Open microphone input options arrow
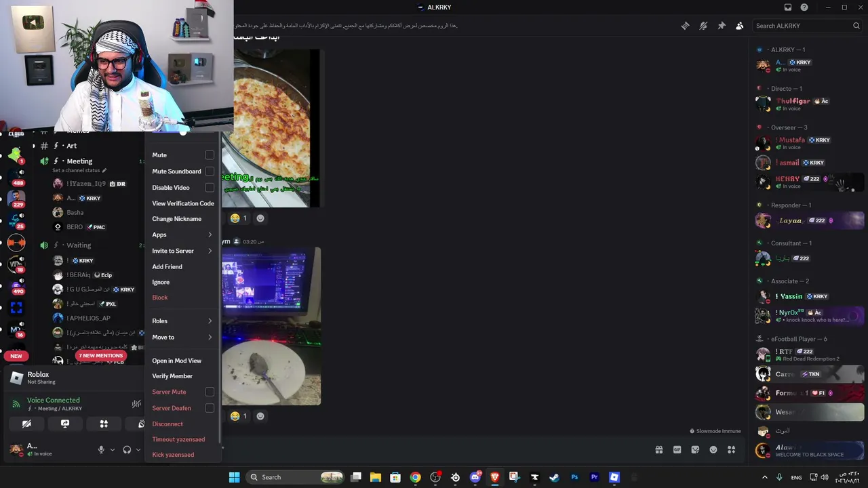 [113, 449]
